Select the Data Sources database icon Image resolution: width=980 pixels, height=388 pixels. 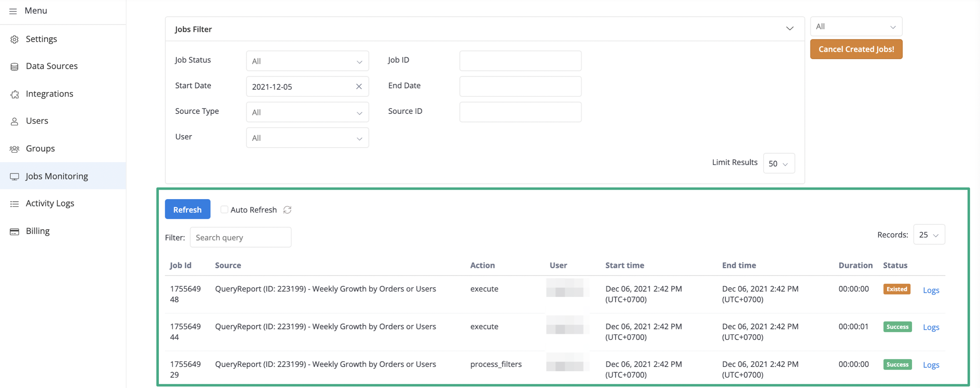14,66
